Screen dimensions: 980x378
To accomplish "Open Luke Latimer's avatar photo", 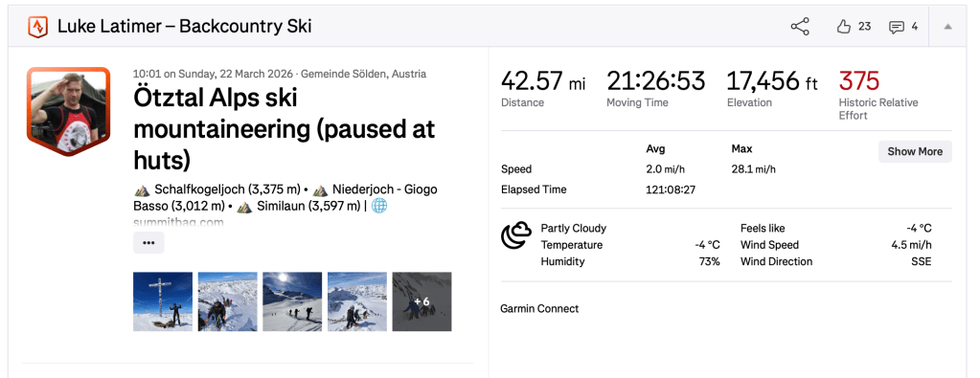I will (x=68, y=112).
